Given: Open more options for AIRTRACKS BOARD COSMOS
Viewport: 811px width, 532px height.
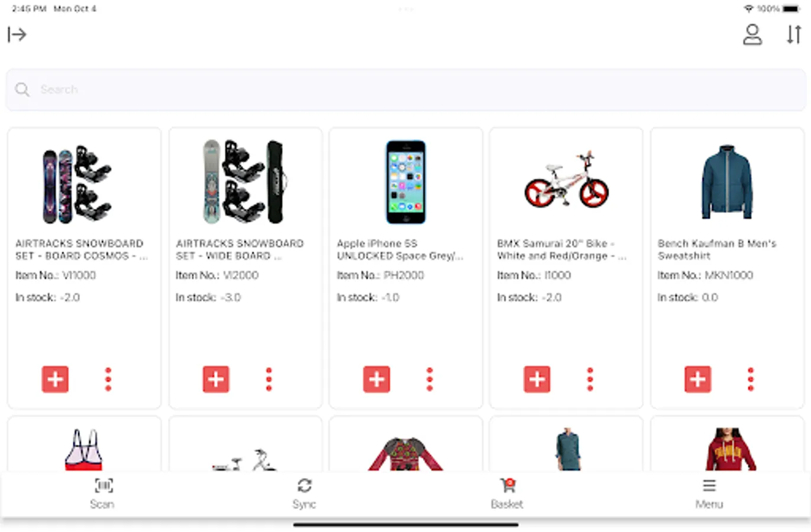Looking at the screenshot, I should point(108,379).
